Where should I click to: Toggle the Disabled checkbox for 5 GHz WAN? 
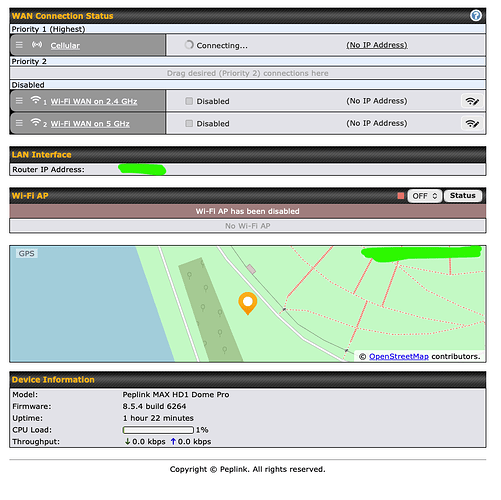tap(189, 123)
